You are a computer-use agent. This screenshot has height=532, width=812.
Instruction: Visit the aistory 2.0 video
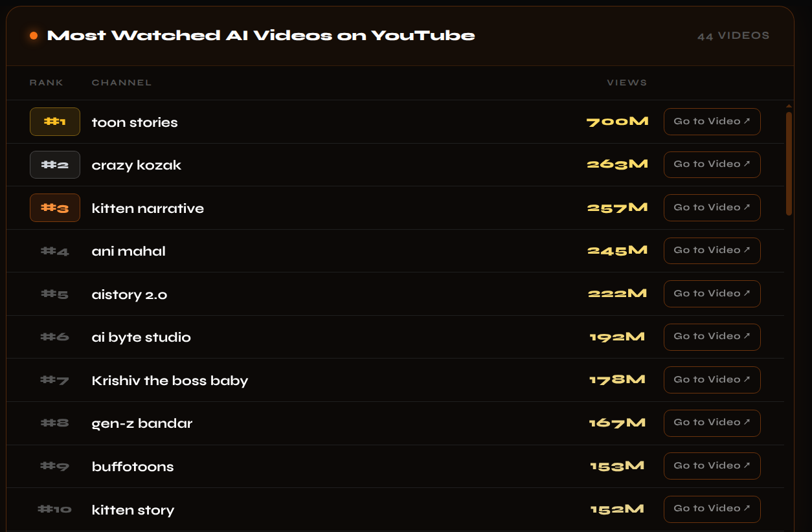pyautogui.click(x=712, y=294)
